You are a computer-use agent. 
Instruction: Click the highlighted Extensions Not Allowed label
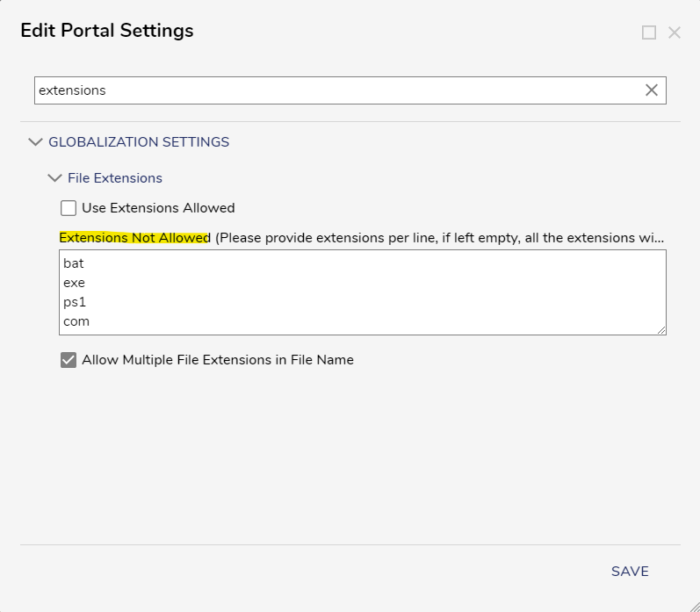point(135,237)
